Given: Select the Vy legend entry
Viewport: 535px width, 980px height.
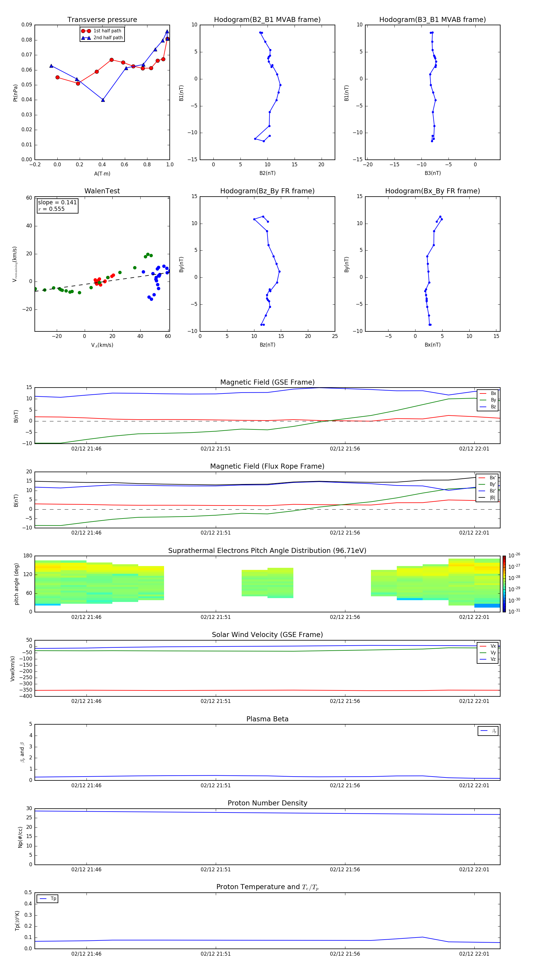Looking at the screenshot, I should point(488,653).
